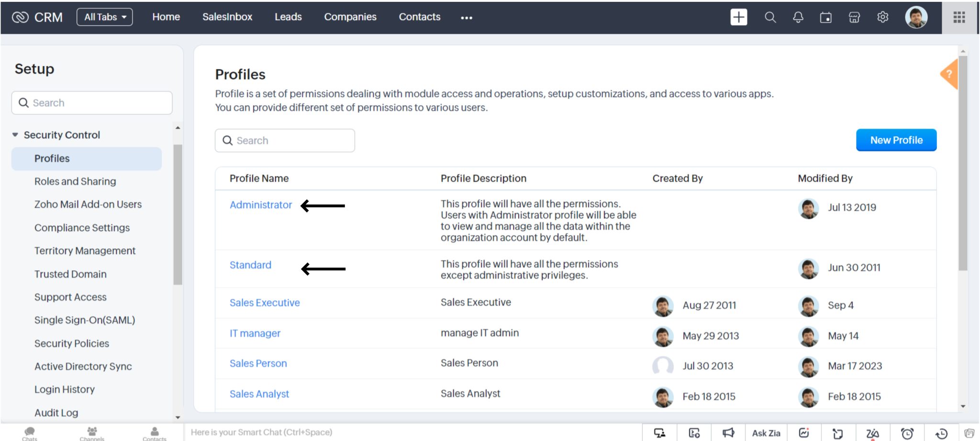Go to the Companies tab
Image resolution: width=980 pixels, height=441 pixels.
pyautogui.click(x=350, y=17)
